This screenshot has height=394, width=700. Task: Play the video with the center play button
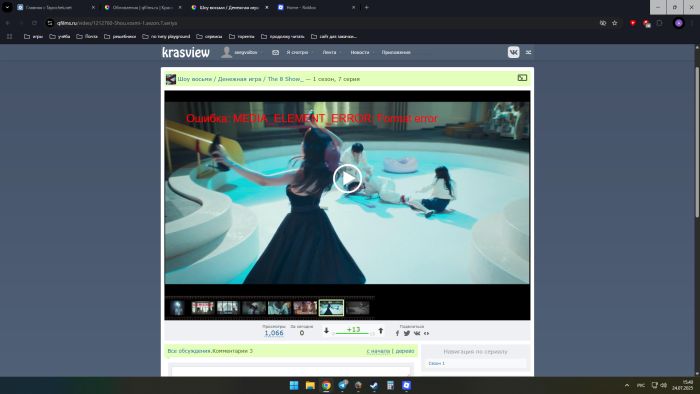pos(347,178)
